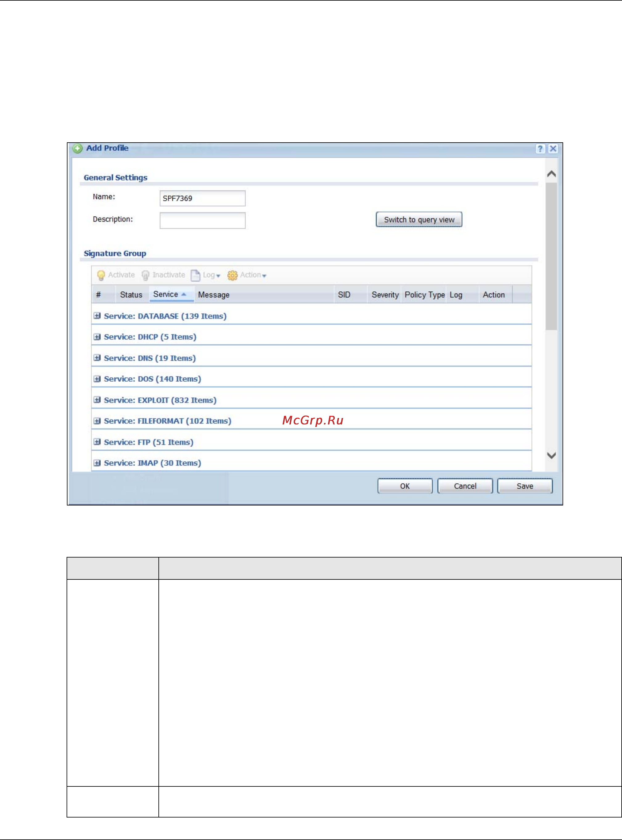This screenshot has height=840, width=622.
Task: Click the General Settings heading
Action: coord(116,177)
